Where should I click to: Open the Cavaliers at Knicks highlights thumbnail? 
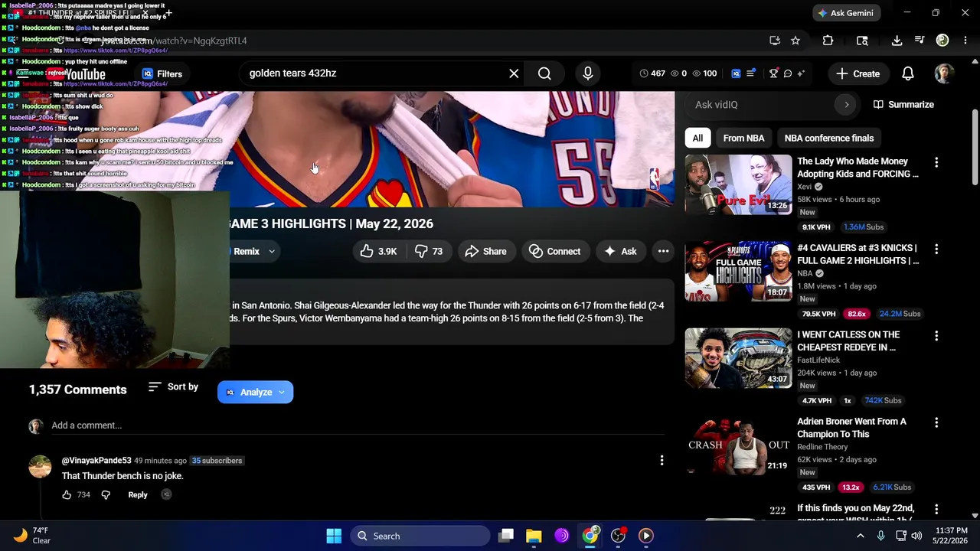pyautogui.click(x=738, y=272)
